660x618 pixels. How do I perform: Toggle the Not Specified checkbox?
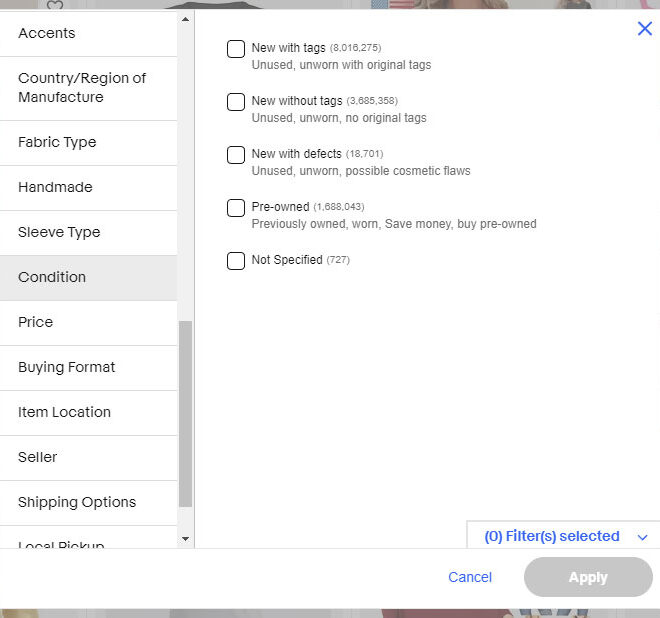[236, 261]
